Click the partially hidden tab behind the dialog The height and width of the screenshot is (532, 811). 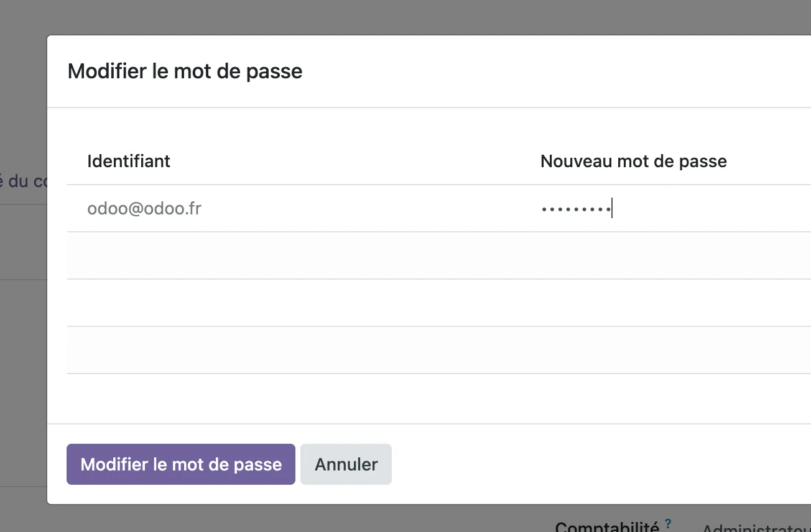click(23, 181)
